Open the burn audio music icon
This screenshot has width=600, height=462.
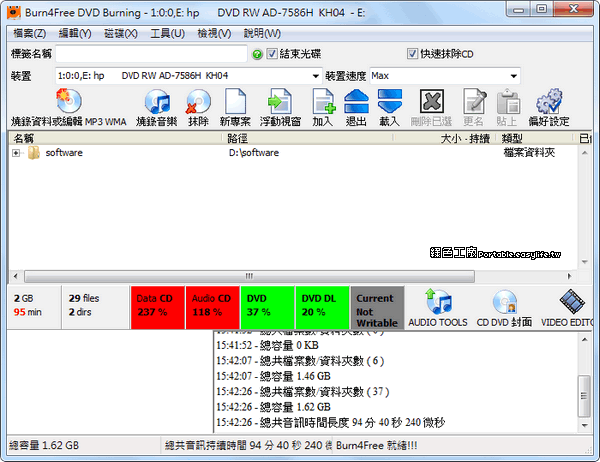coord(157,101)
